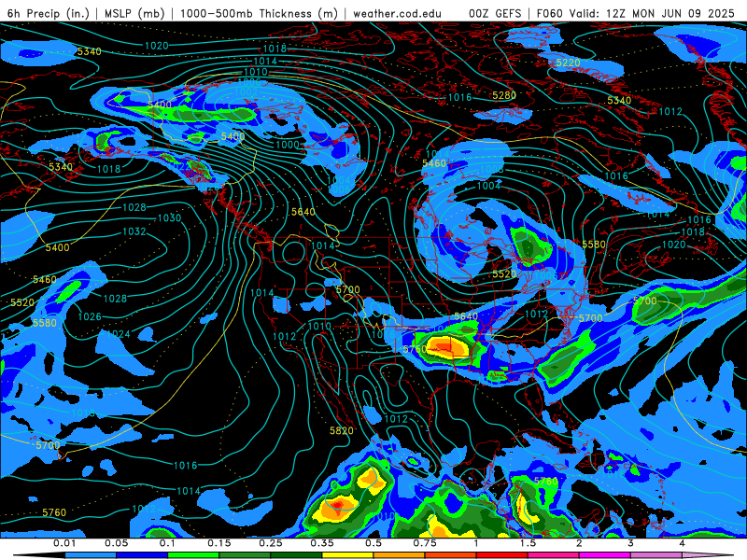The width and height of the screenshot is (747, 560).
Task: Click the 0.1 legend value
Action: 168,543
